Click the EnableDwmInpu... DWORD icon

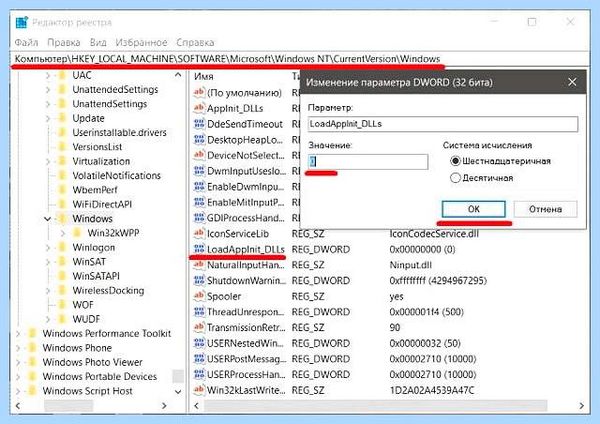click(199, 186)
